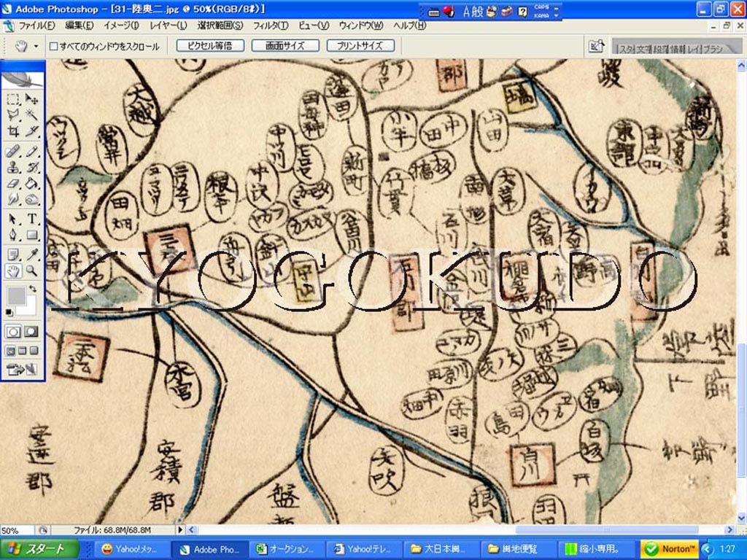The height and width of the screenshot is (560, 747).
Task: Open ファイル(F) menu
Action: pyautogui.click(x=36, y=26)
